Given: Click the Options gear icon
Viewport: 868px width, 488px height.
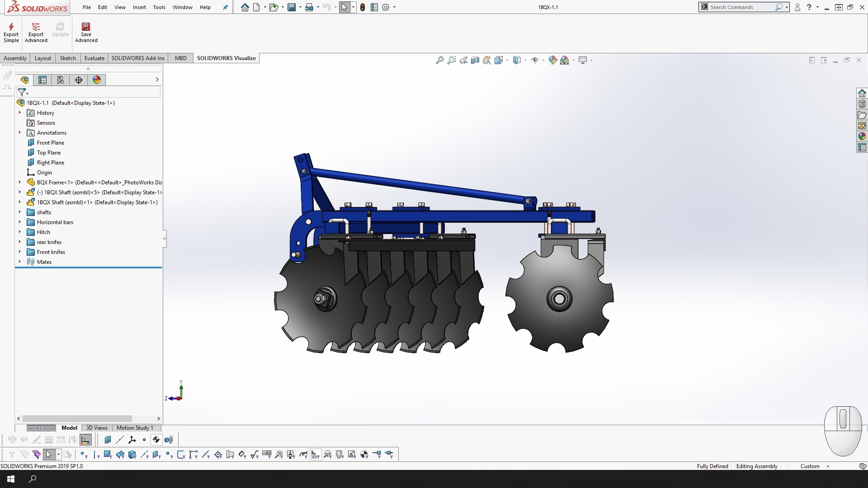Looking at the screenshot, I should (x=386, y=7).
